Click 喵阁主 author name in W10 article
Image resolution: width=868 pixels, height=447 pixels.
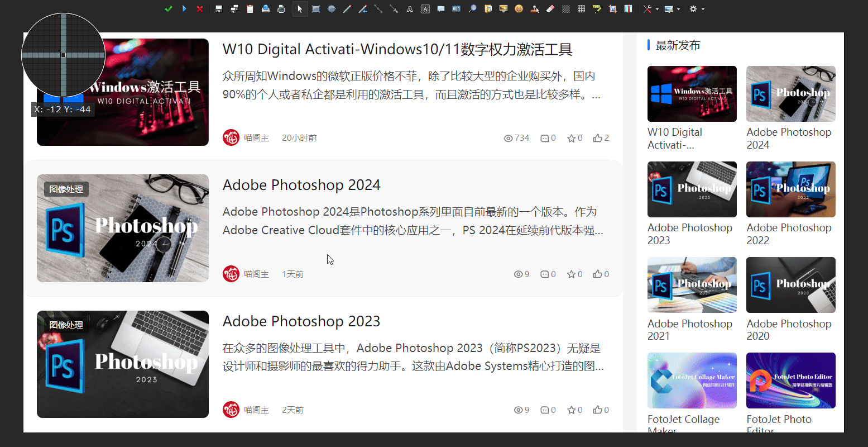click(256, 138)
